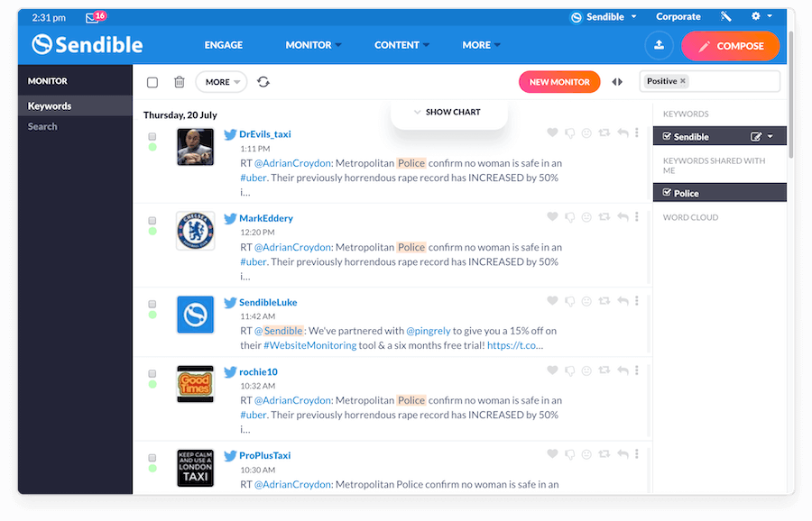This screenshot has height=521, width=812.
Task: Retweet DrEvils_taxi's post
Action: click(604, 133)
